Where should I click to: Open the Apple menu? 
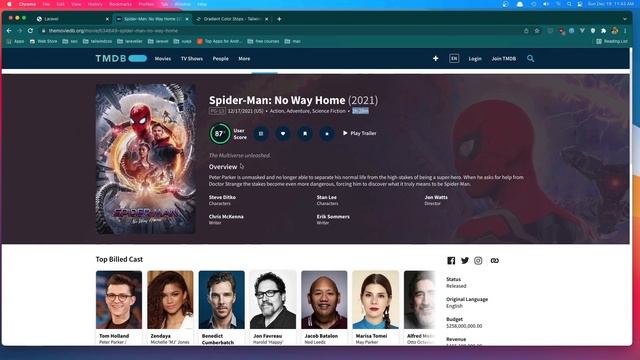pos(9,4)
